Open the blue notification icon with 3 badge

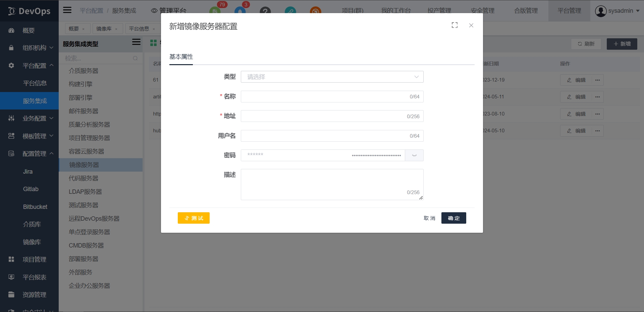[240, 10]
